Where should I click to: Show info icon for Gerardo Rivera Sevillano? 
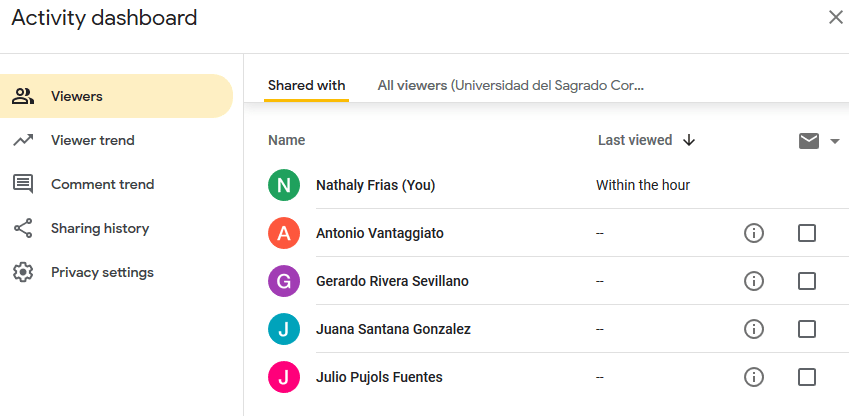pyautogui.click(x=754, y=281)
